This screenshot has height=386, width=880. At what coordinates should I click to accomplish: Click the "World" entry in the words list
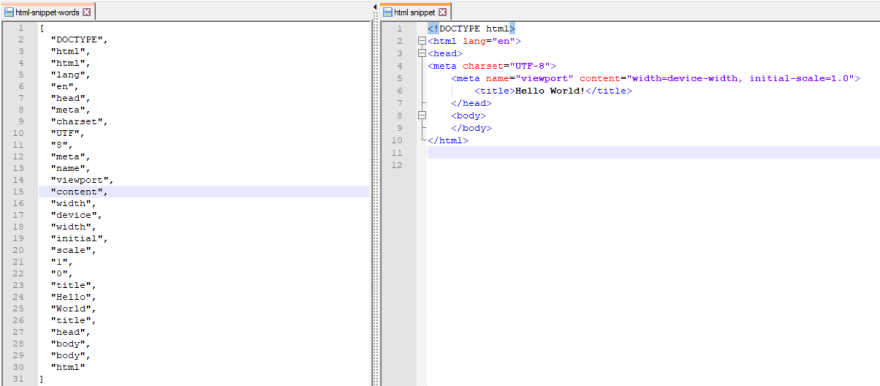pyautogui.click(x=73, y=309)
